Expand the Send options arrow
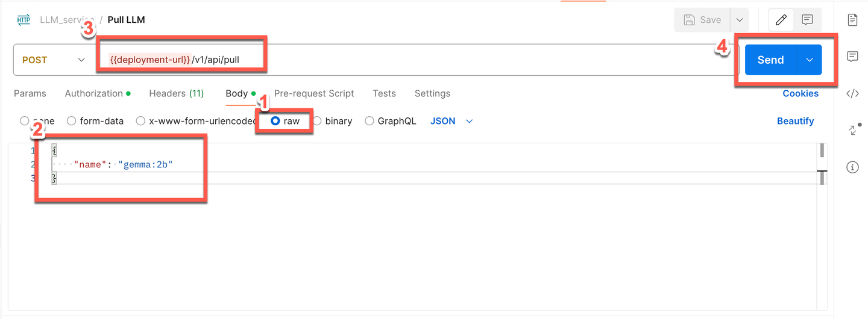The height and width of the screenshot is (319, 868). [810, 60]
